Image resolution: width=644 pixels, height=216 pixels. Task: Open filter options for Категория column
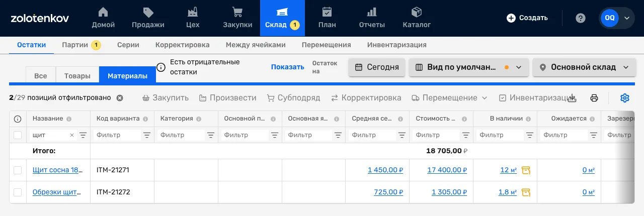(211, 135)
